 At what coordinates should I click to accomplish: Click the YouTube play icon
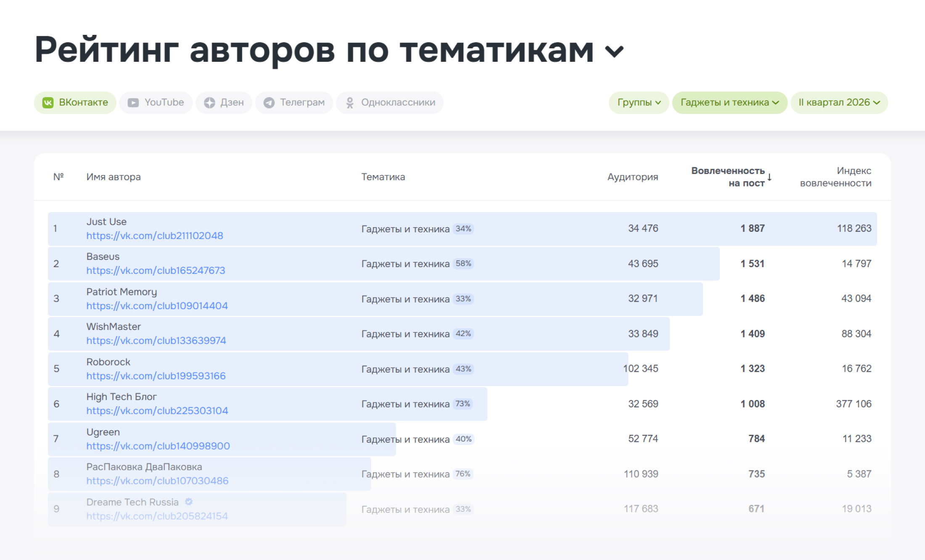(133, 103)
